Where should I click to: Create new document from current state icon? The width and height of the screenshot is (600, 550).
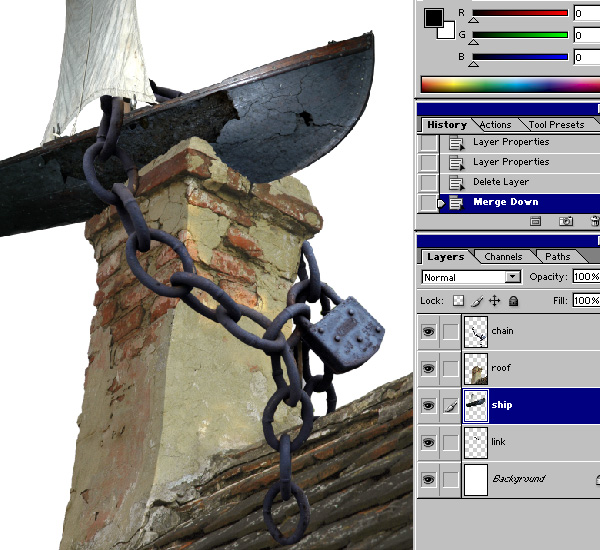pos(535,221)
